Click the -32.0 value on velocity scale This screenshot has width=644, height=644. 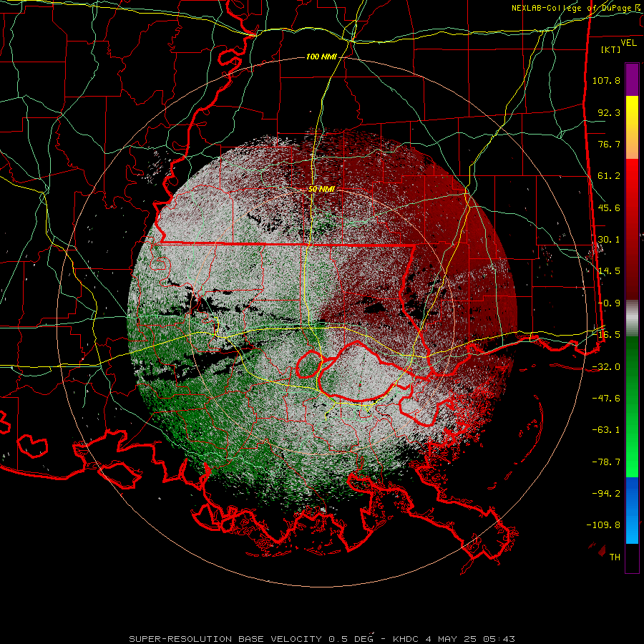pos(606,367)
